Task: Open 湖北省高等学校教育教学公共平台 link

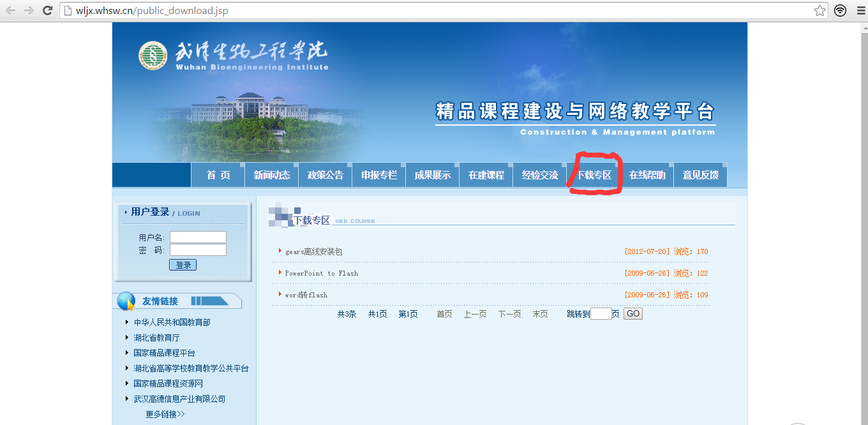Action: coord(191,368)
